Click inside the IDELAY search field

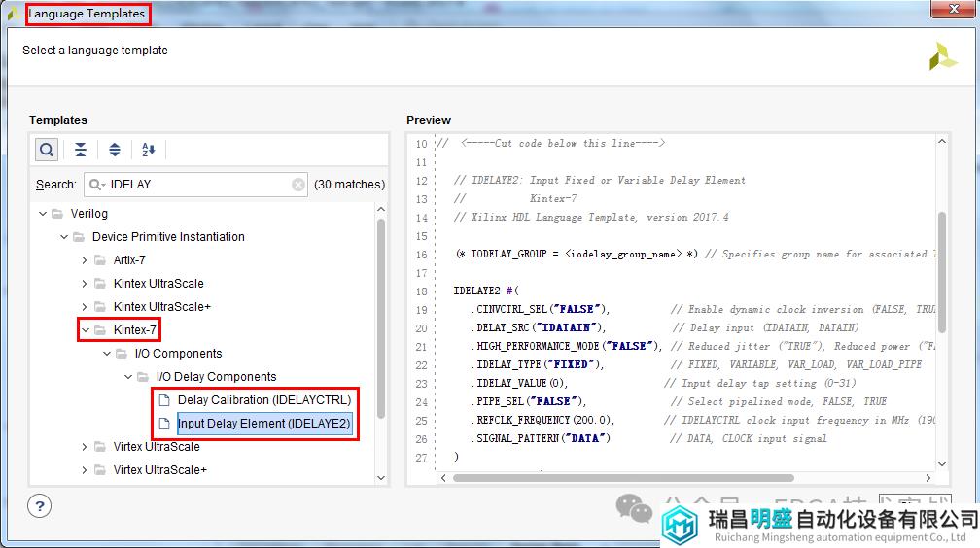coord(195,185)
